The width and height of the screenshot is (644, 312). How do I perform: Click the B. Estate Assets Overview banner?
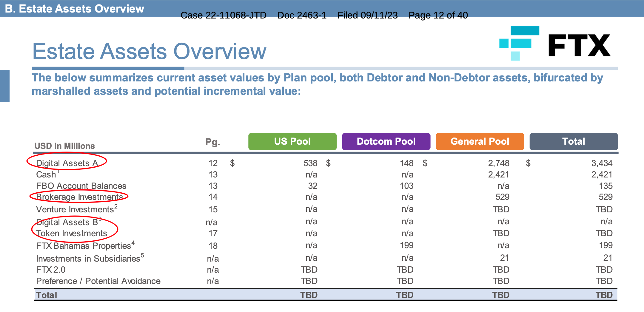[x=75, y=9]
